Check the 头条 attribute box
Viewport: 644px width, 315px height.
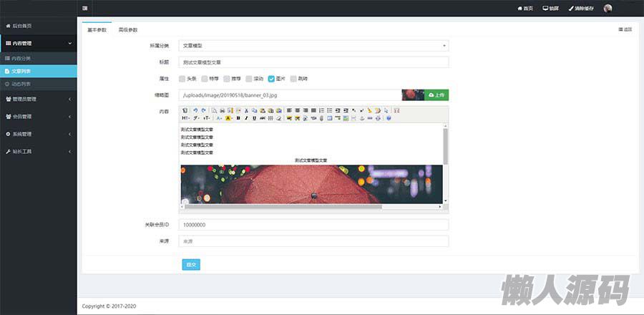pos(182,79)
